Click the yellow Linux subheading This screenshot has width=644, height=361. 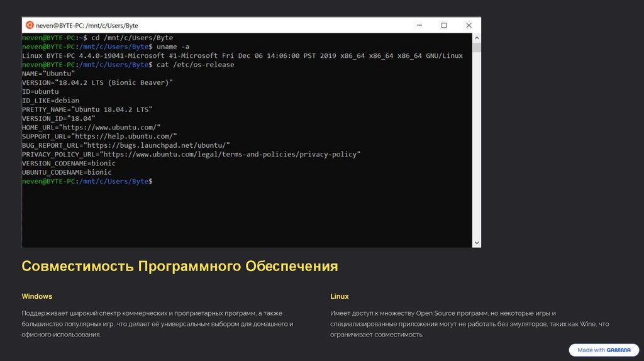pos(339,296)
